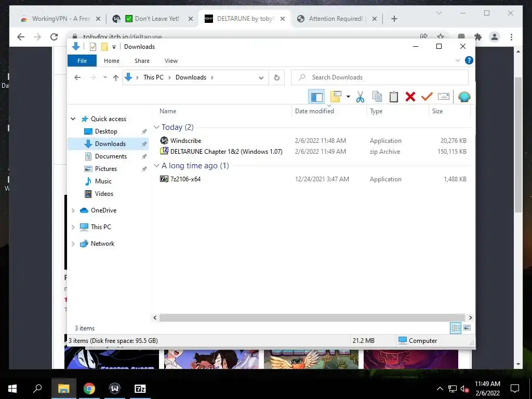The height and width of the screenshot is (399, 532).
Task: Toggle the navigation pane toolbar button
Action: [316, 97]
